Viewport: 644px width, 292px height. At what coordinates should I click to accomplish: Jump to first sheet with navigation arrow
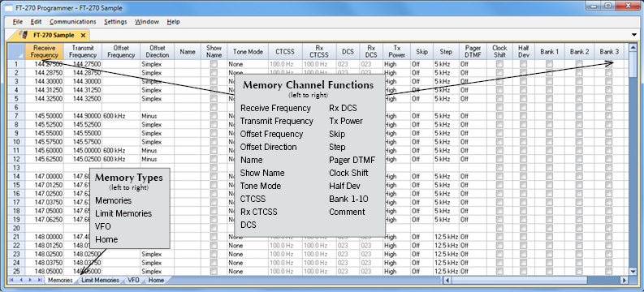click(x=11, y=280)
